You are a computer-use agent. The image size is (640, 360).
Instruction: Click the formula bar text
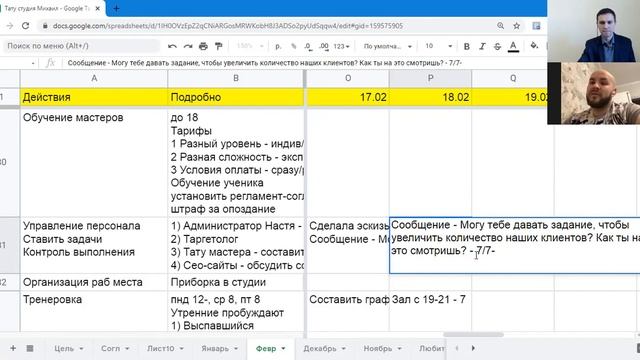(264, 63)
